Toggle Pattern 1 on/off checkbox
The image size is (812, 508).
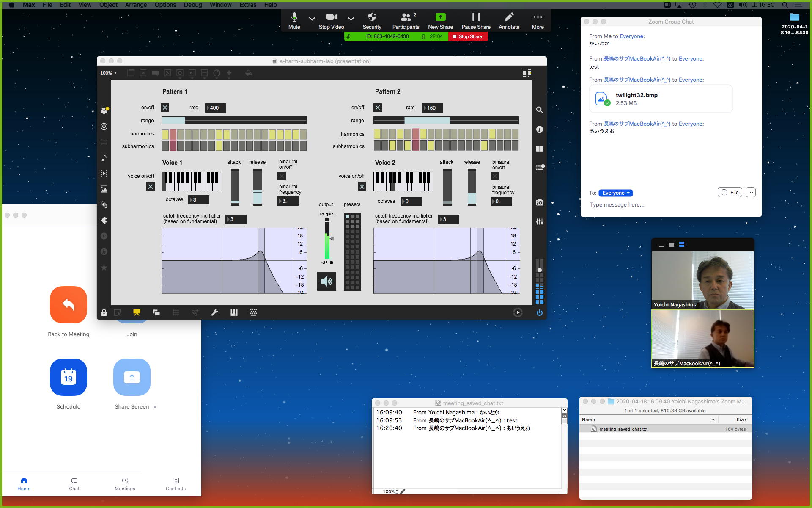point(165,108)
